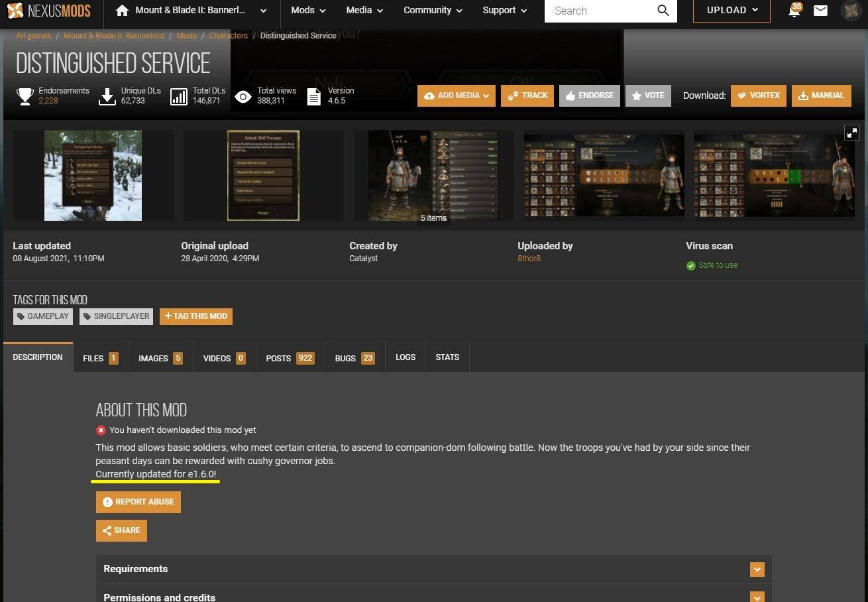Go to All games breadcrumb

point(34,36)
